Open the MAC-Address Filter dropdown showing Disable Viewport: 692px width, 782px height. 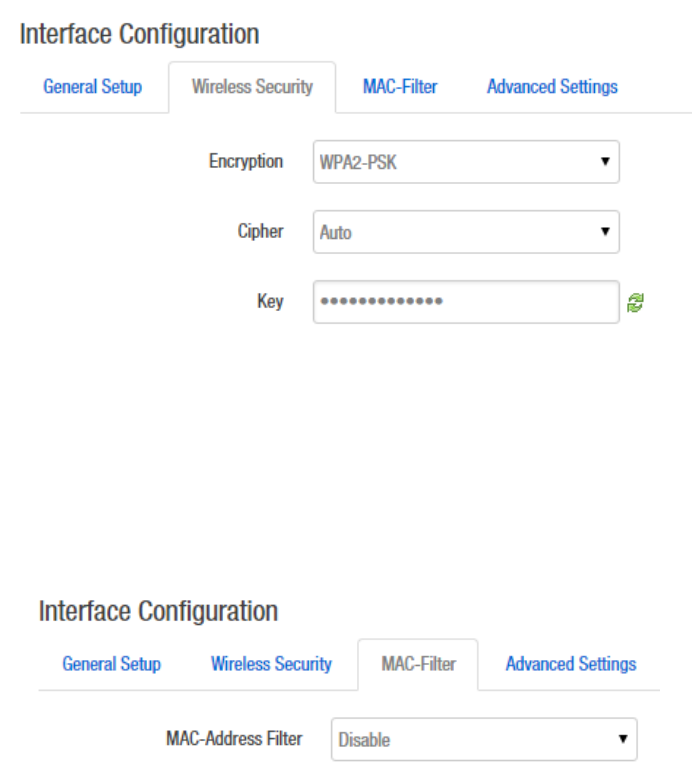pos(484,740)
